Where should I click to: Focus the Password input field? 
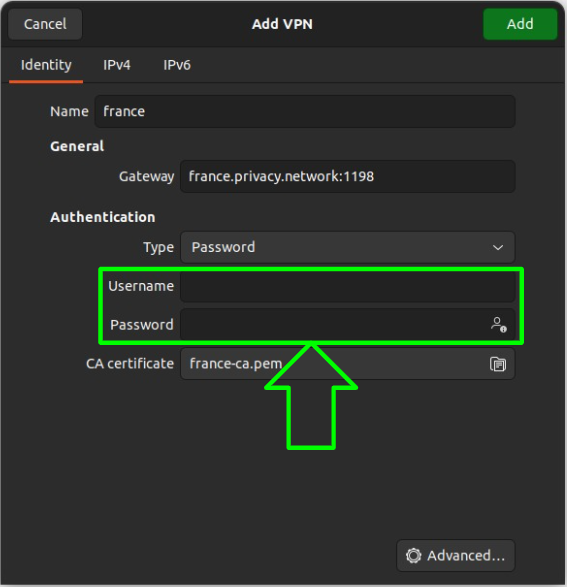tap(348, 325)
